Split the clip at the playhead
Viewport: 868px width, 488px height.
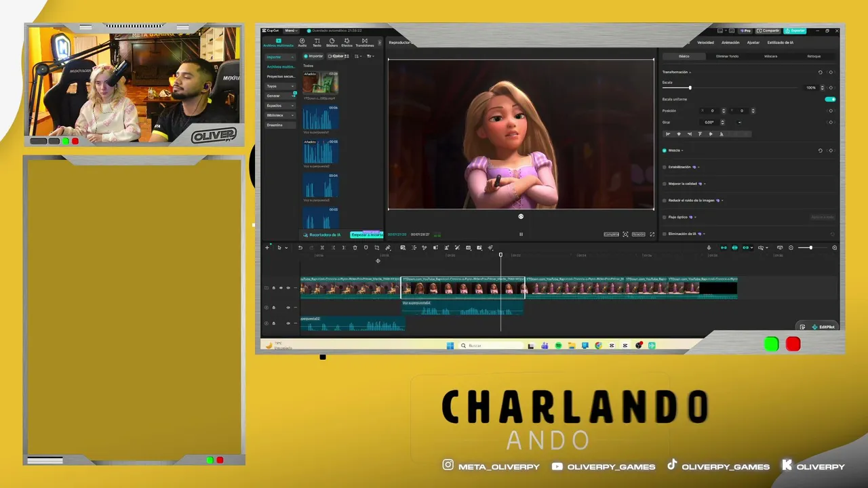click(x=322, y=247)
